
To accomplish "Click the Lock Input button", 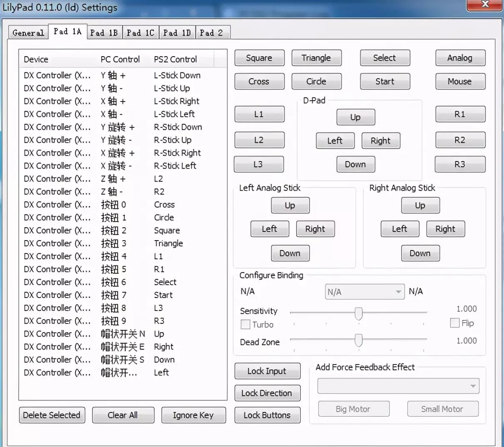I will [x=267, y=371].
